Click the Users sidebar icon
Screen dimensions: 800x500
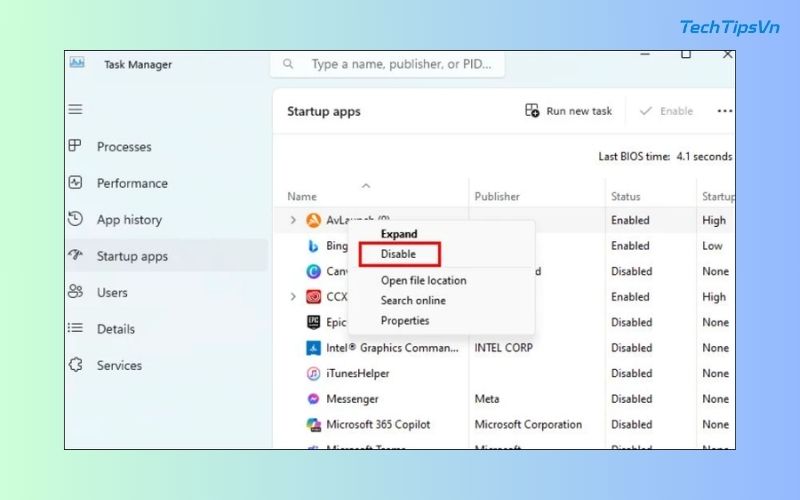click(75, 291)
